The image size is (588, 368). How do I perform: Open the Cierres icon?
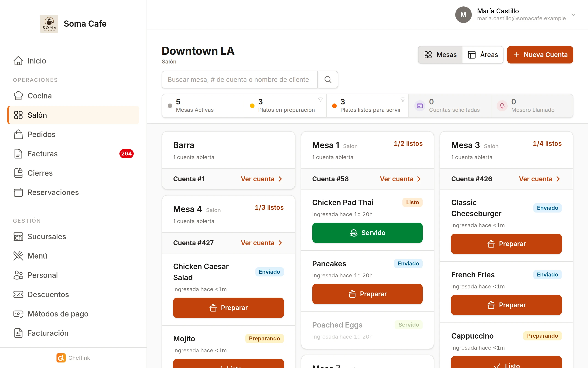(18, 173)
